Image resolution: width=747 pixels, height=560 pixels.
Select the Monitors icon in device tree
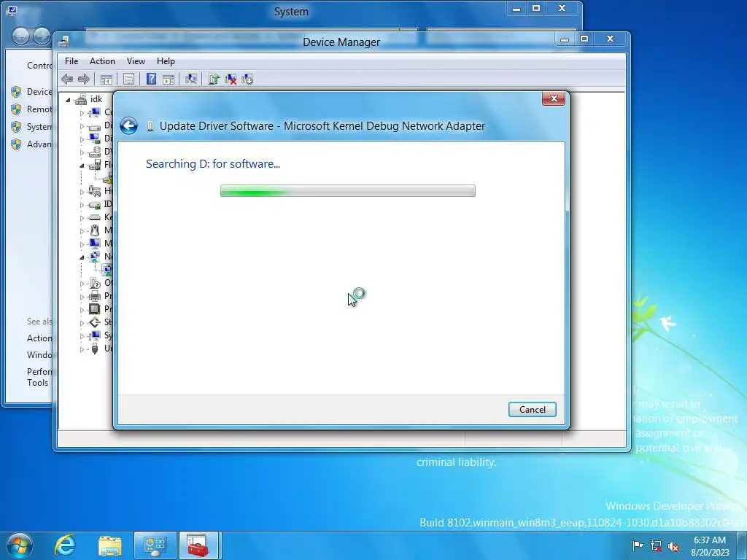click(x=95, y=244)
